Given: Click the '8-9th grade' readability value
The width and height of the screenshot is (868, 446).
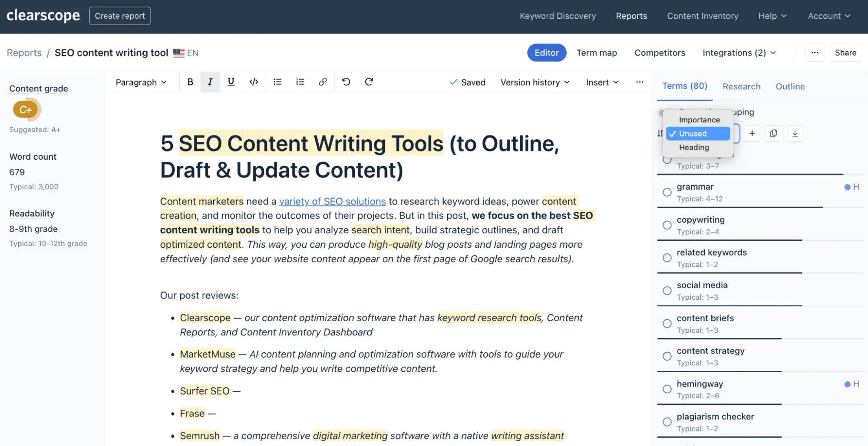Looking at the screenshot, I should (33, 229).
